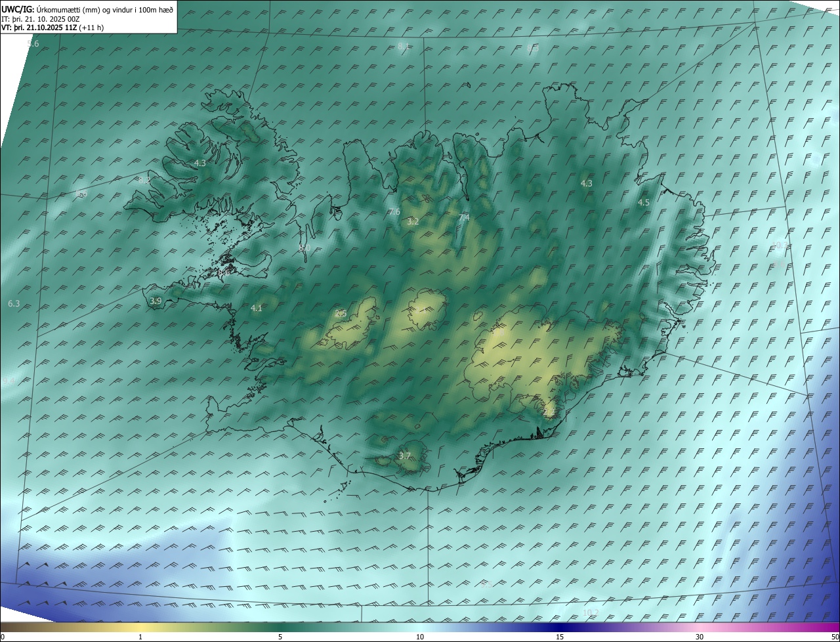The height and width of the screenshot is (642, 840).
Task: Click the 8.0 value label
Action: (x=304, y=248)
